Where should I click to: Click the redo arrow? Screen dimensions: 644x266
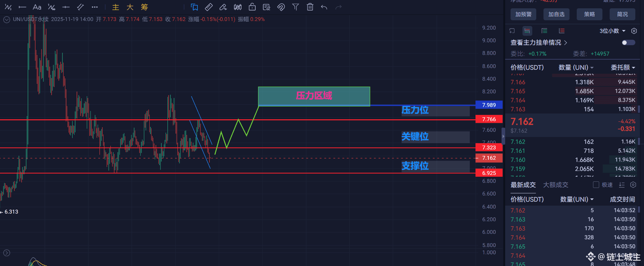pos(338,7)
